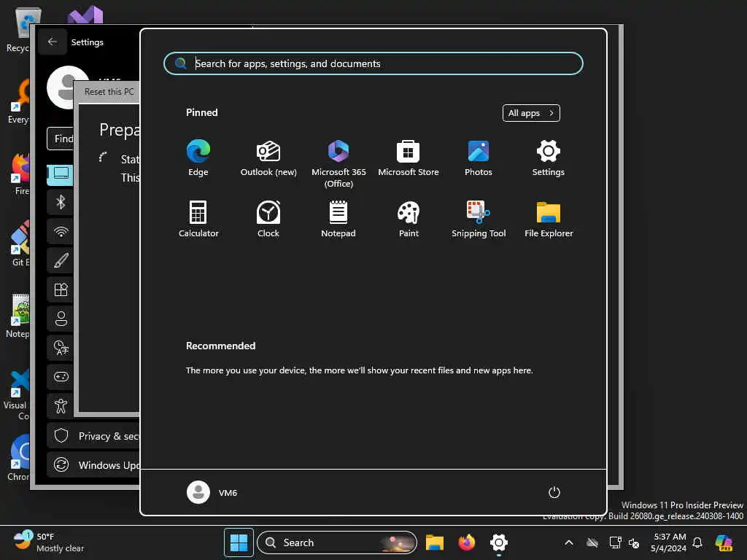Open Microsoft 365 (Office) app
Image resolution: width=747 pixels, height=560 pixels.
point(338,164)
